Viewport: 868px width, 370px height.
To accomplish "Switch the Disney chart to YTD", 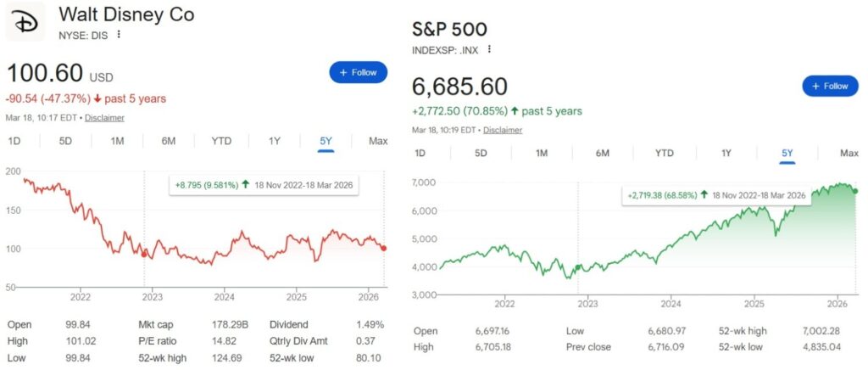I will coord(221,141).
